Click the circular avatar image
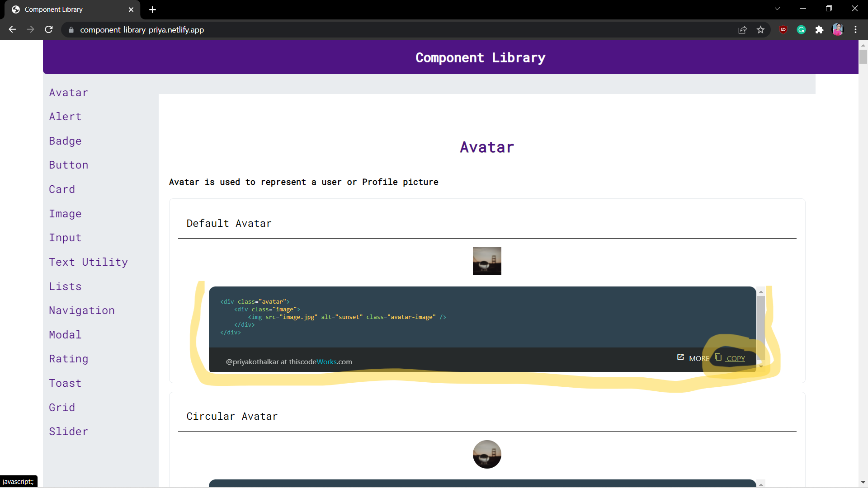868x488 pixels. click(x=487, y=454)
